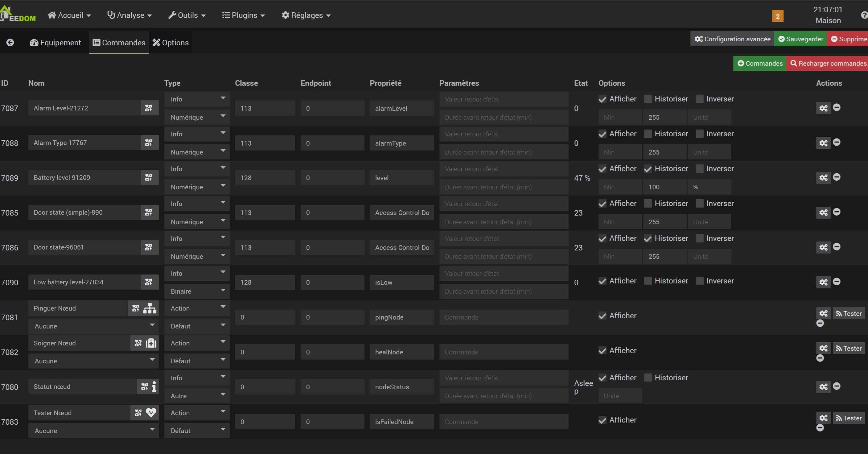Click the back arrow icon
The height and width of the screenshot is (454, 868).
tap(10, 43)
